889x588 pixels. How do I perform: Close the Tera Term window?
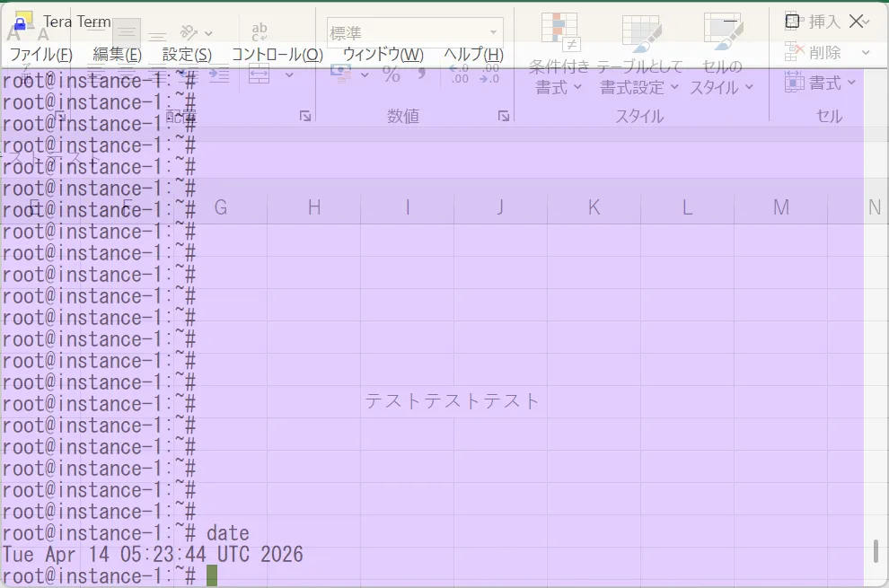point(855,21)
